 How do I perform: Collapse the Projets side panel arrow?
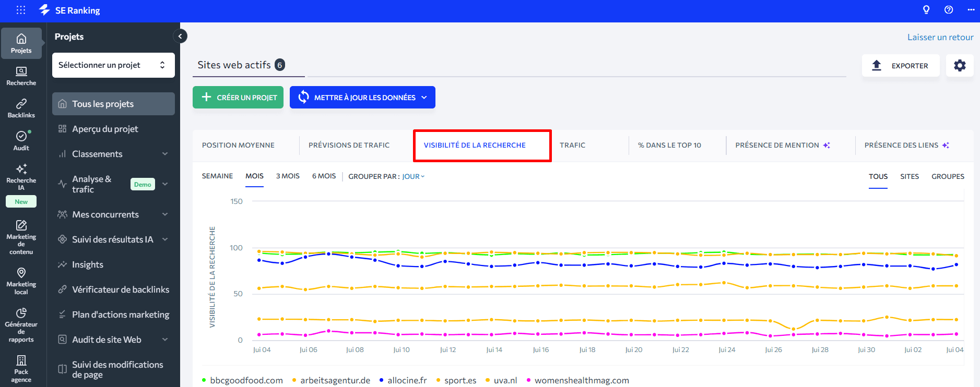click(x=180, y=36)
